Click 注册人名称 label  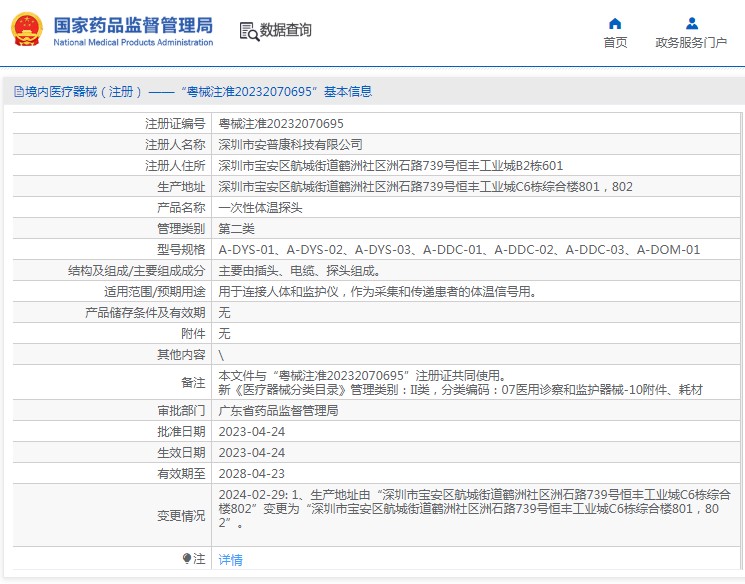point(175,144)
